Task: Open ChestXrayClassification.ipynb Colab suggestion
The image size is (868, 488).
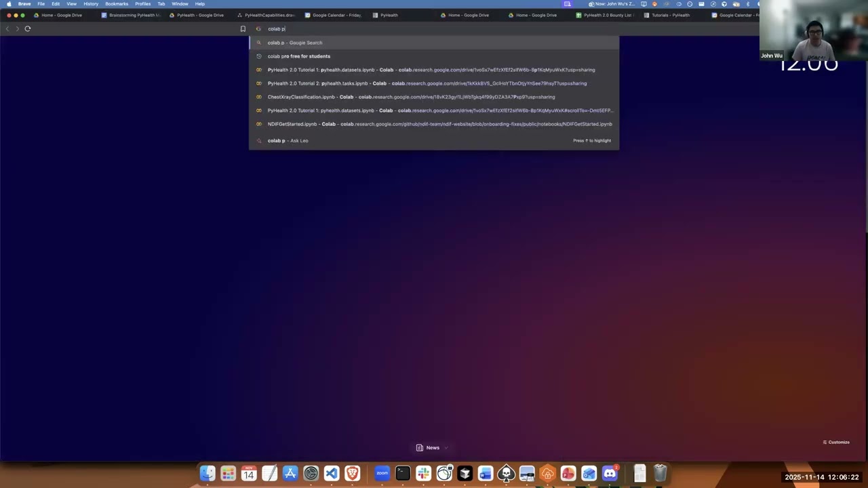Action: (x=434, y=97)
